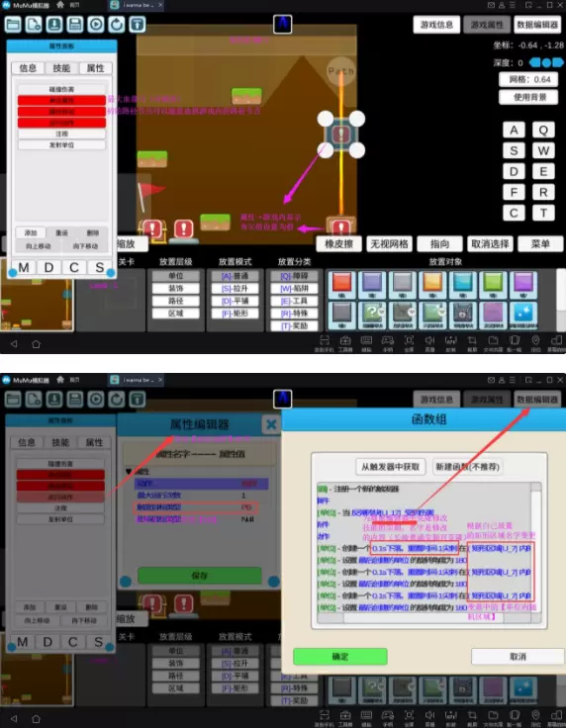This screenshot has width=566, height=728.
Task: Click upload icon ending the upper editor toolbar
Action: 137,24
